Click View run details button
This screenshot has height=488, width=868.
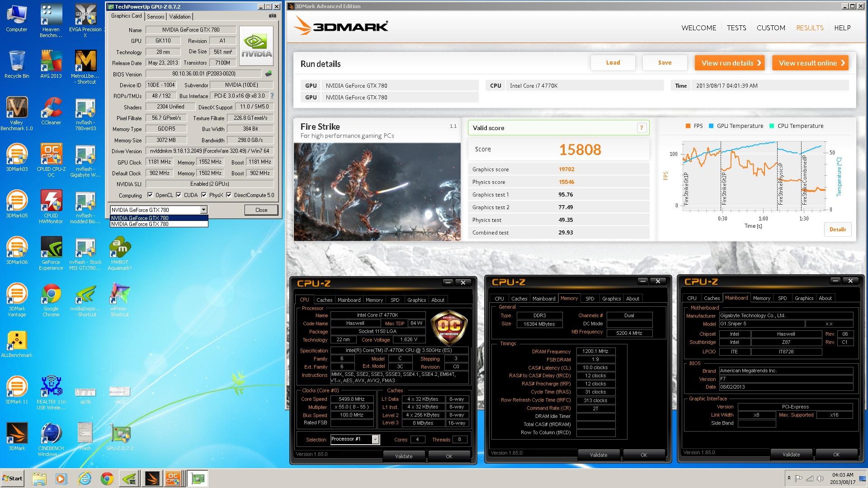point(730,63)
